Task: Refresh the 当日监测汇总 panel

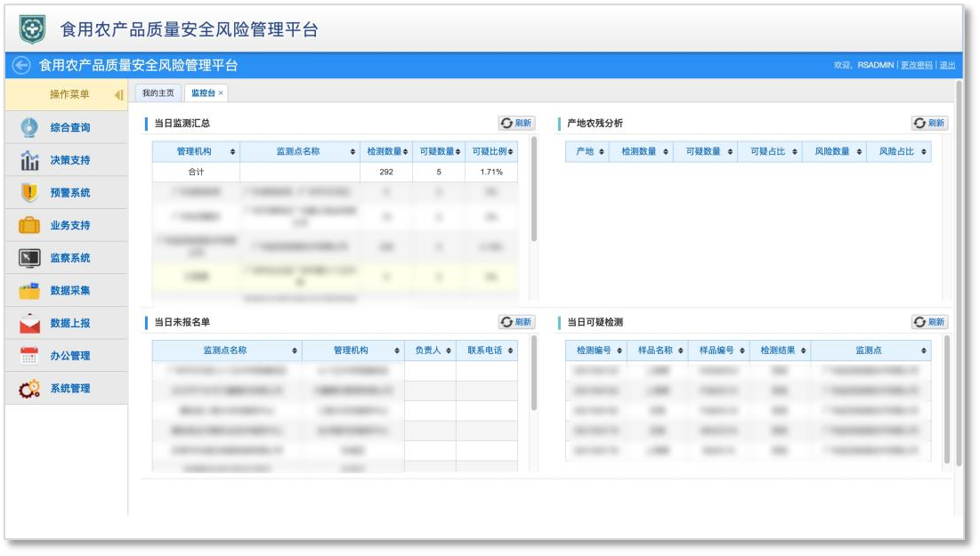Action: tap(516, 124)
